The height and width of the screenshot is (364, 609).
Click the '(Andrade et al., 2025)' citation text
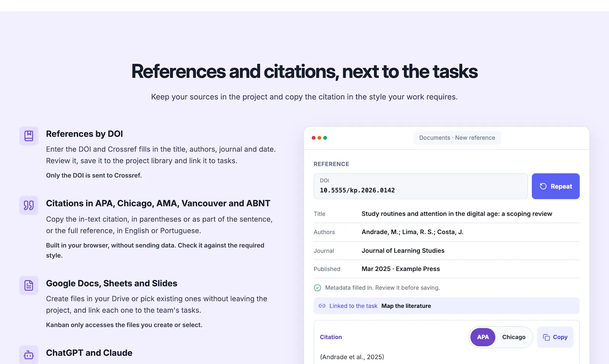coord(352,357)
